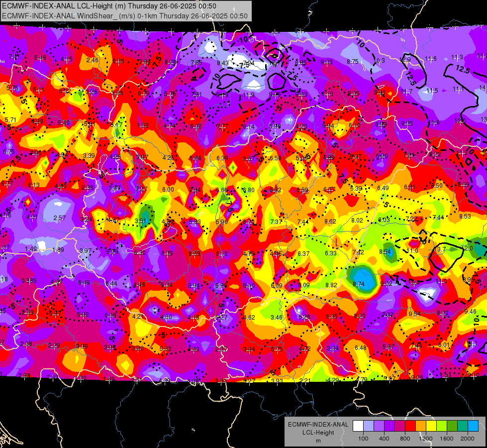Click the 9.35 grid value
This screenshot has width=487, height=448.
(407, 123)
